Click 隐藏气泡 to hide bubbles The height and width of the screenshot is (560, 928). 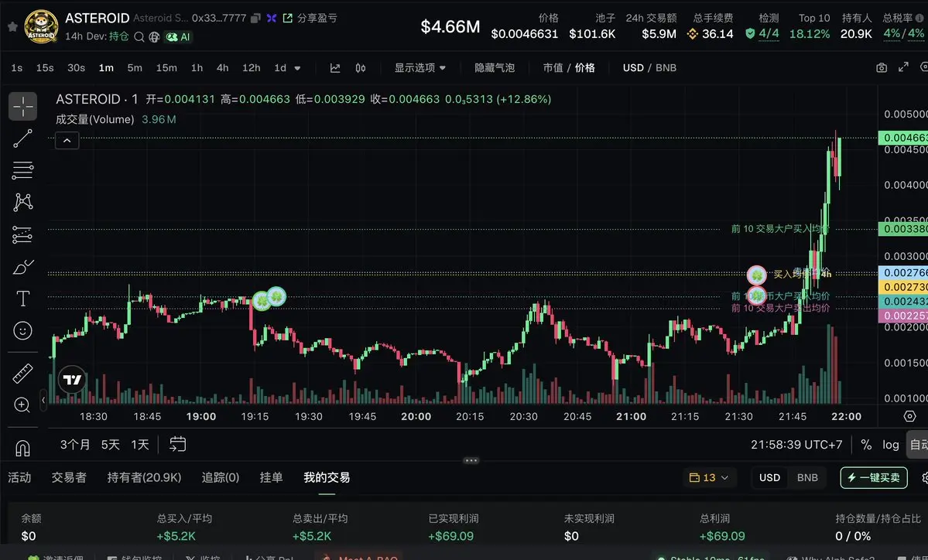[495, 68]
